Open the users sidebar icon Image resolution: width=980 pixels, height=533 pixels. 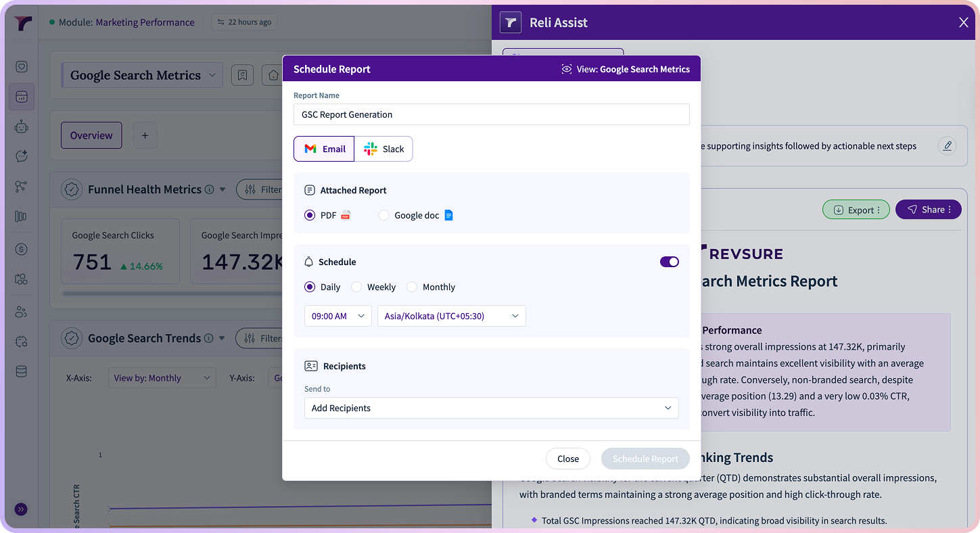(x=22, y=312)
